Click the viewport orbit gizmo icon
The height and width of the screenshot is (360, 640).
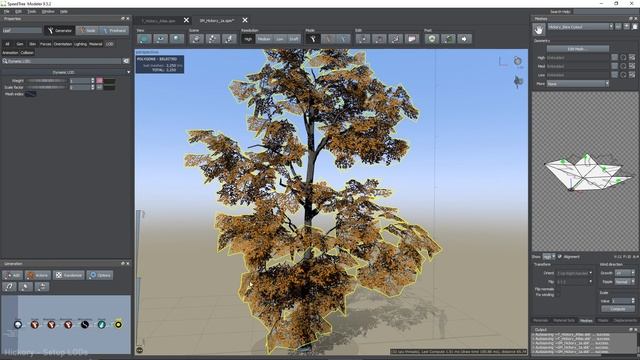(x=518, y=61)
